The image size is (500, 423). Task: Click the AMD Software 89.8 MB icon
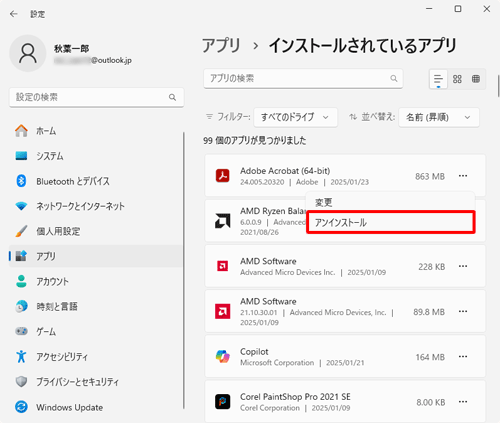tap(223, 311)
